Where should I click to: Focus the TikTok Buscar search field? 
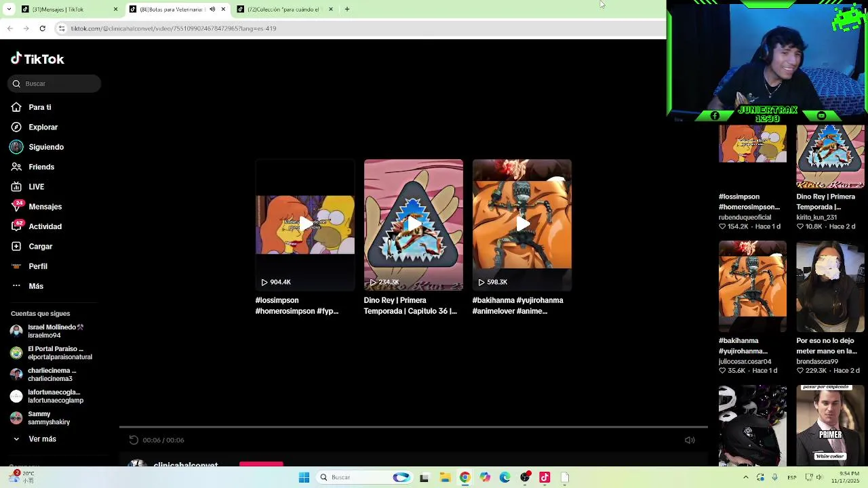click(x=55, y=83)
